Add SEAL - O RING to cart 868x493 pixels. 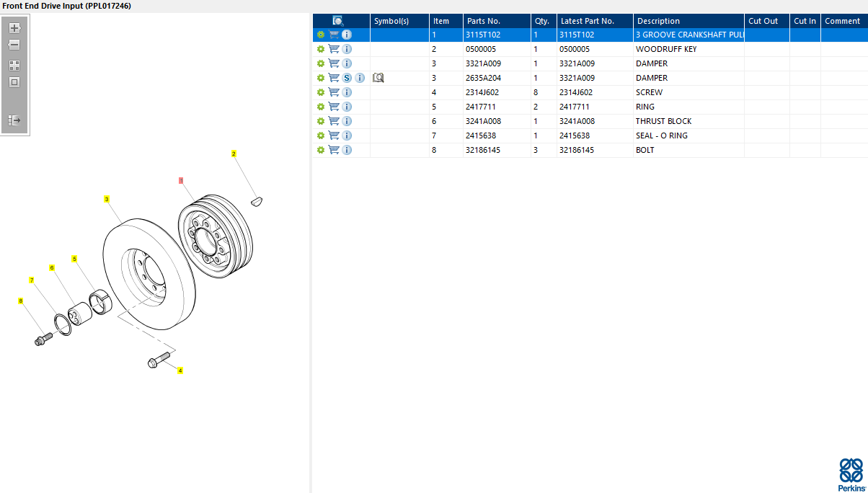point(334,136)
